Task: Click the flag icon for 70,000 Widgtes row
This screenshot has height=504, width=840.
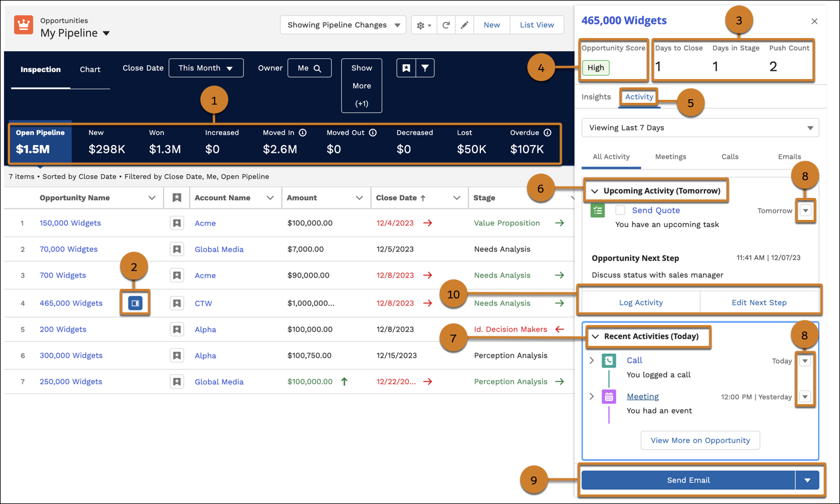Action: 177,250
